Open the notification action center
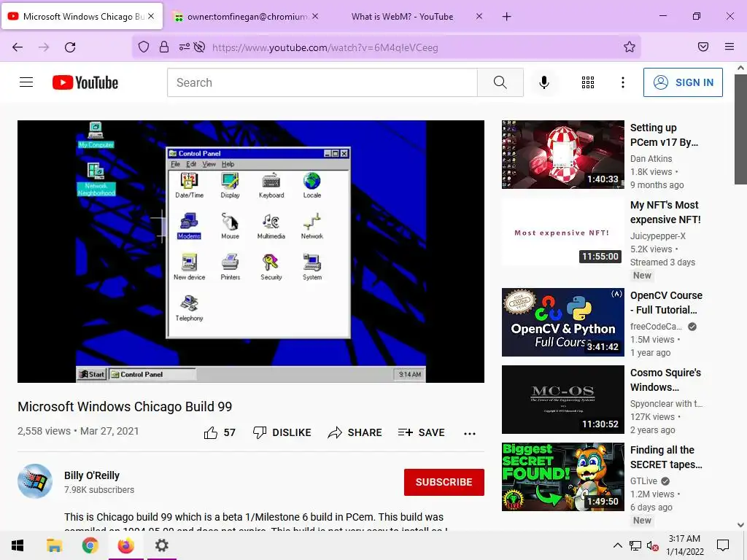 [x=723, y=545]
